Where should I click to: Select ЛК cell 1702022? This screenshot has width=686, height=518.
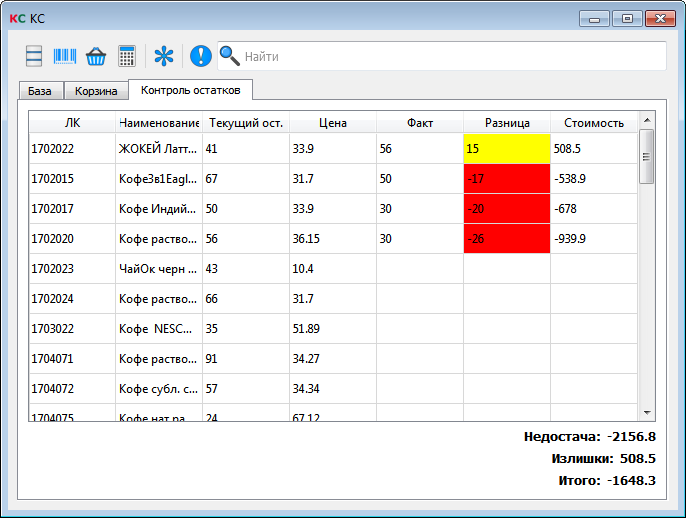pos(72,149)
